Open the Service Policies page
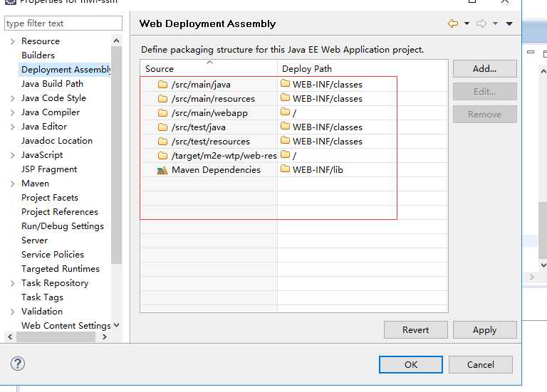 53,255
